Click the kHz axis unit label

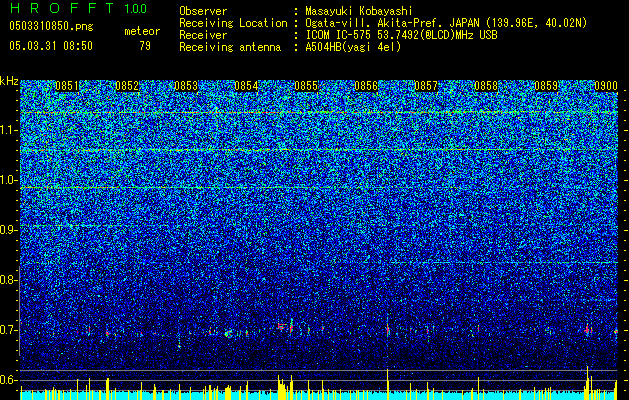tap(9, 81)
